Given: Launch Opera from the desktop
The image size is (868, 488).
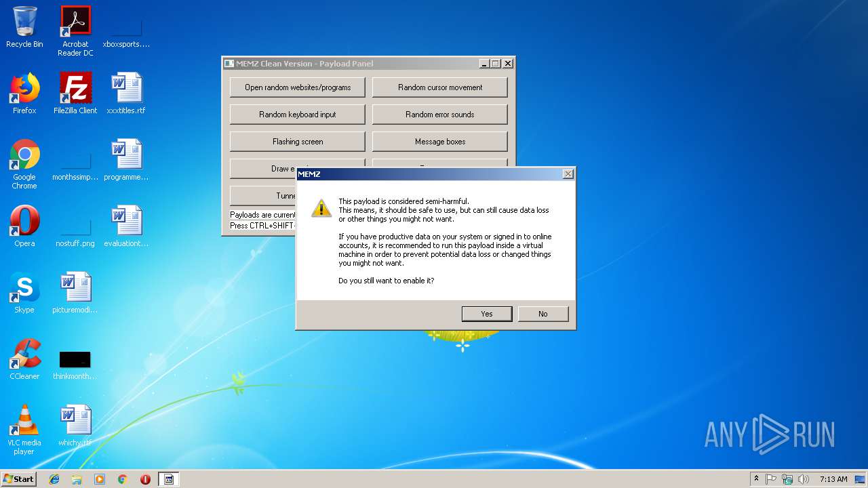Looking at the screenshot, I should tap(24, 226).
